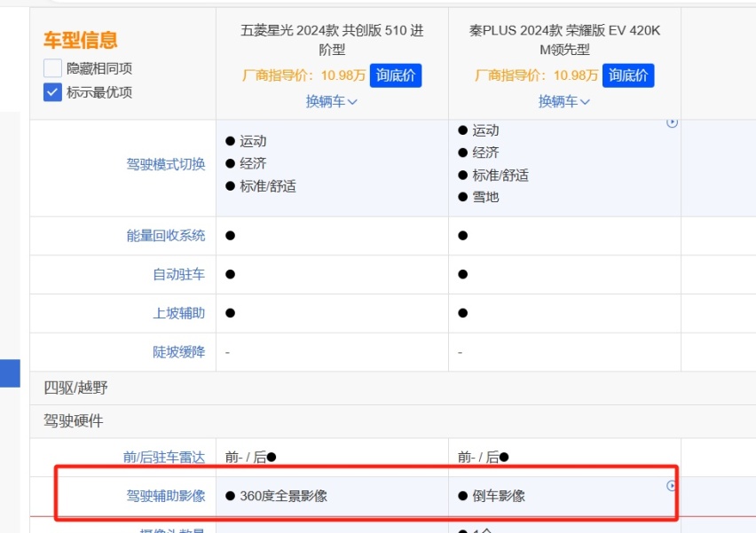756x533 pixels.
Task: Play video icon in 倒车影像 cell
Action: click(x=672, y=486)
